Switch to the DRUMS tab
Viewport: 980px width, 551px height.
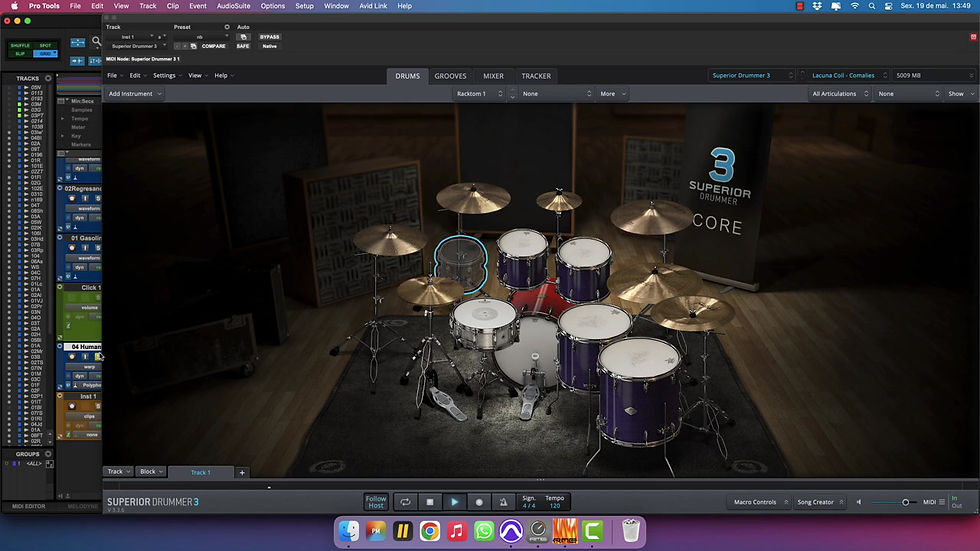point(408,76)
